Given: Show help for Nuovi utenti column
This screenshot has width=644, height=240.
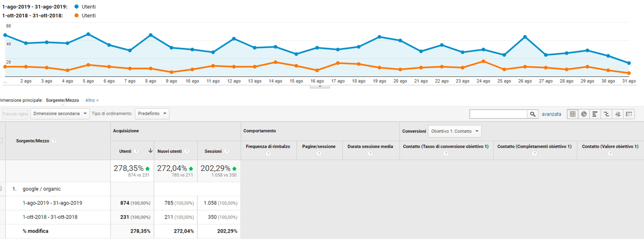Looking at the screenshot, I should [x=187, y=151].
